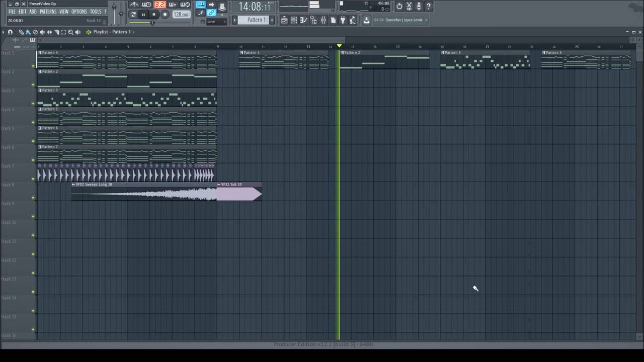Open the VIEW menu

click(64, 12)
